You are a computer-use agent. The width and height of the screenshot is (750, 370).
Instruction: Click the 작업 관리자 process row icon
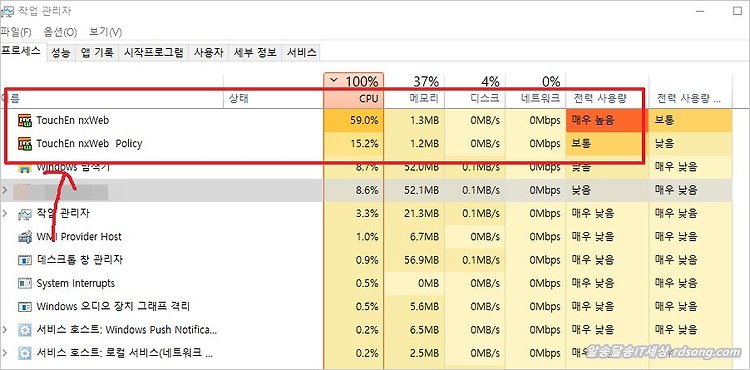[x=24, y=214]
